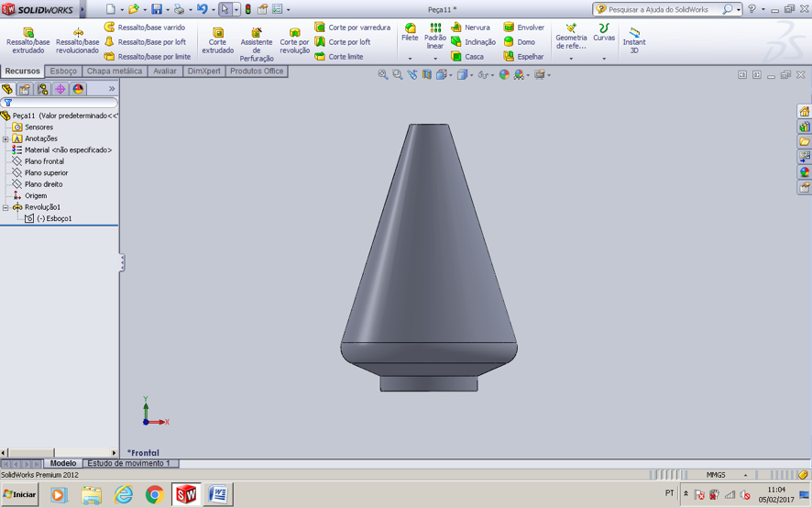Select the Nervura tool
This screenshot has width=812, height=508.
470,27
